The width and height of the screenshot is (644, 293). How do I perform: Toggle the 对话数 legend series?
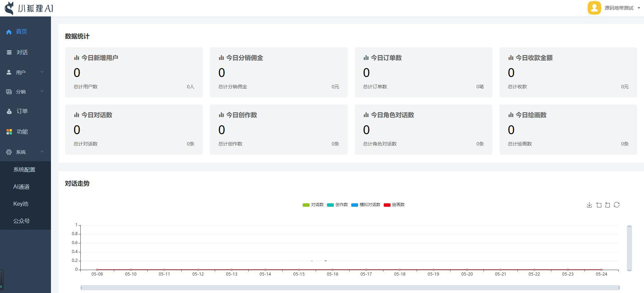point(313,205)
